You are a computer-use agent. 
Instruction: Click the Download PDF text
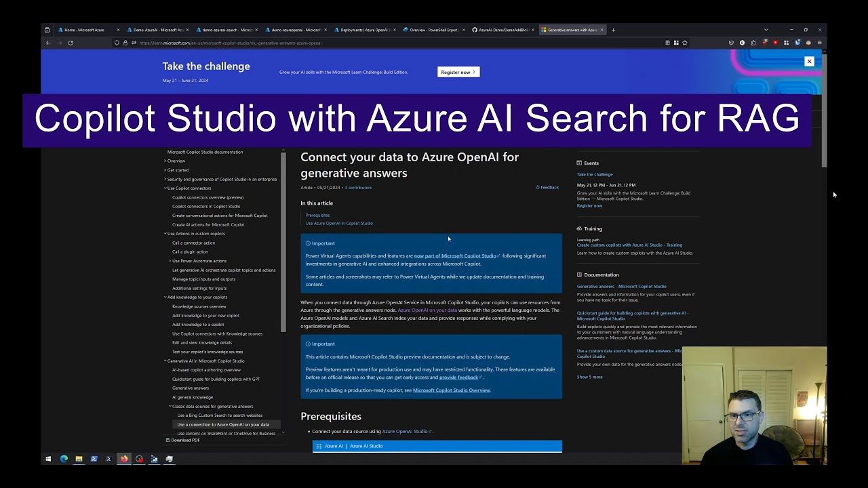point(185,441)
